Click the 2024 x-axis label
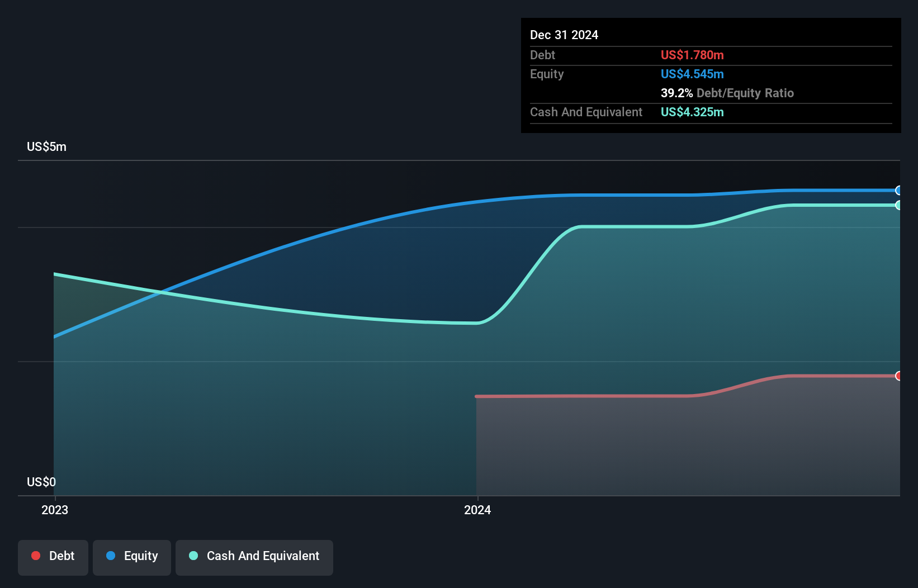 coord(477,510)
